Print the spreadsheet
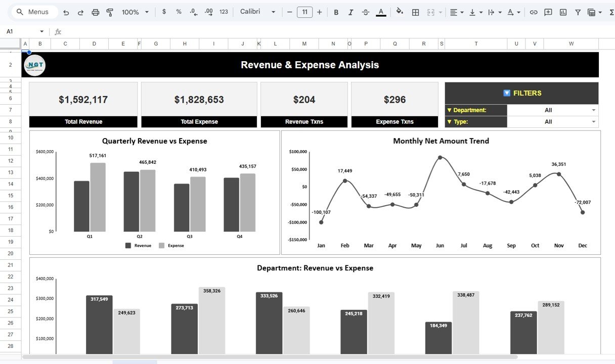615x364 pixels. pos(96,12)
